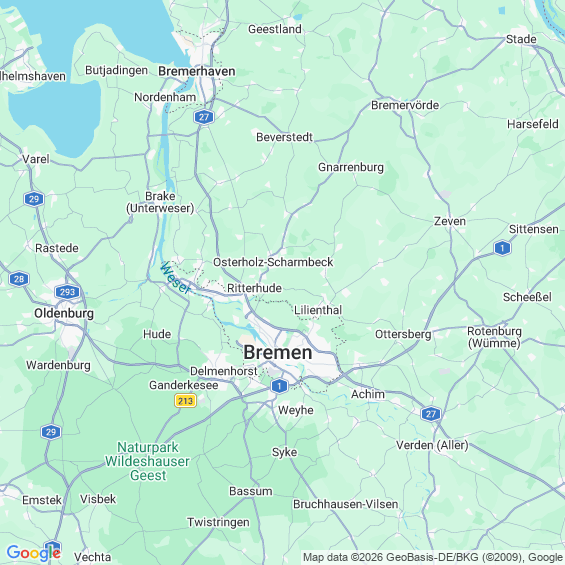This screenshot has height=565, width=565.
Task: Click the A28 highway shield
Action: tap(19, 279)
